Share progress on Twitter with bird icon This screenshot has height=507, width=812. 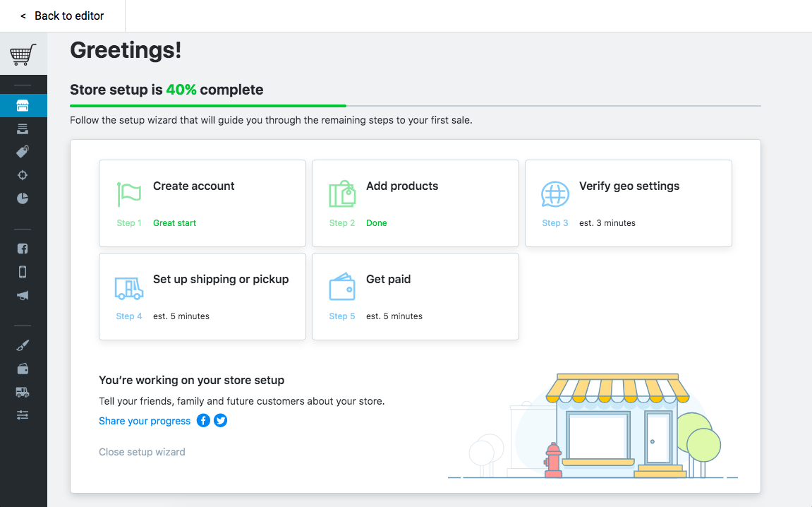[220, 420]
